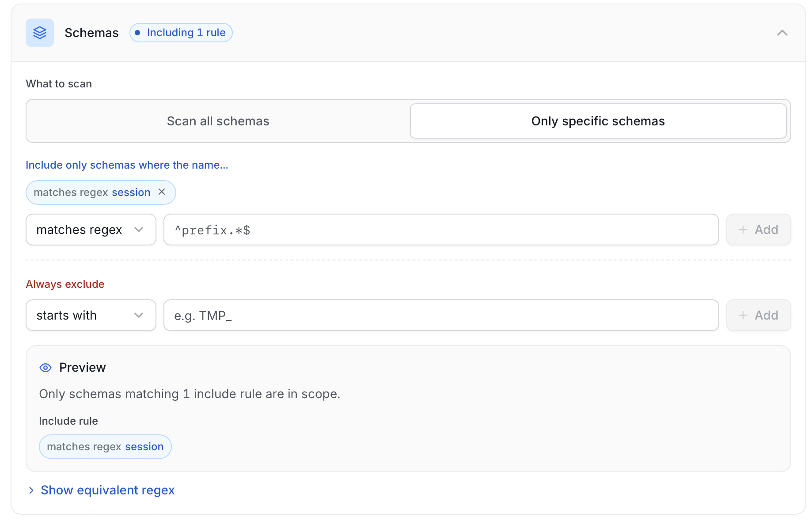812x520 pixels.
Task: Click 'Include only schemas where the name...' text
Action: point(127,165)
